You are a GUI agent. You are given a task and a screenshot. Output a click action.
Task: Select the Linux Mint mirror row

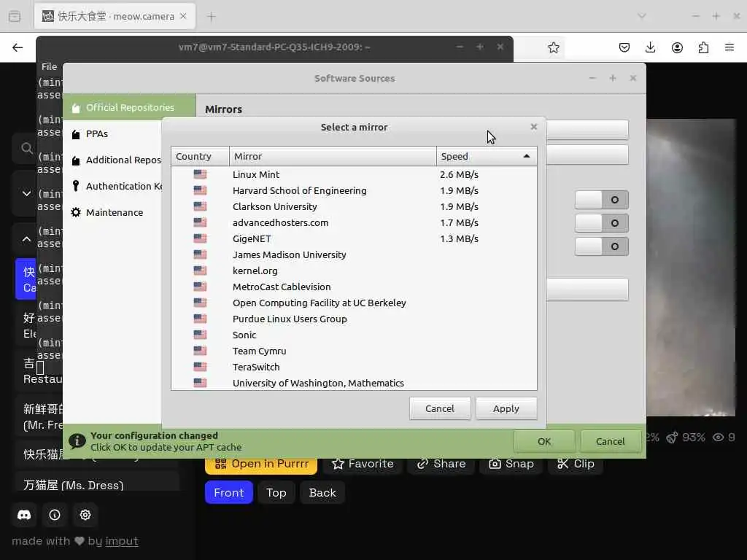pos(354,174)
